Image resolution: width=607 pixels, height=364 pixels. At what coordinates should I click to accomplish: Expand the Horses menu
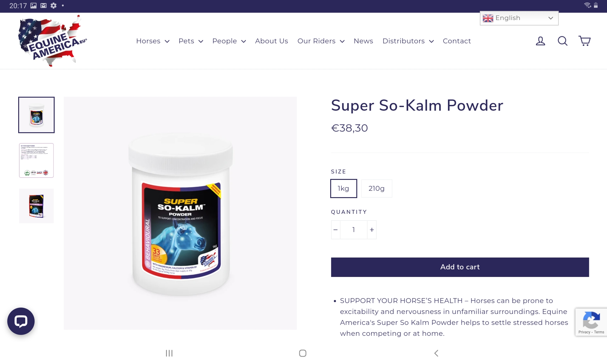tap(153, 41)
